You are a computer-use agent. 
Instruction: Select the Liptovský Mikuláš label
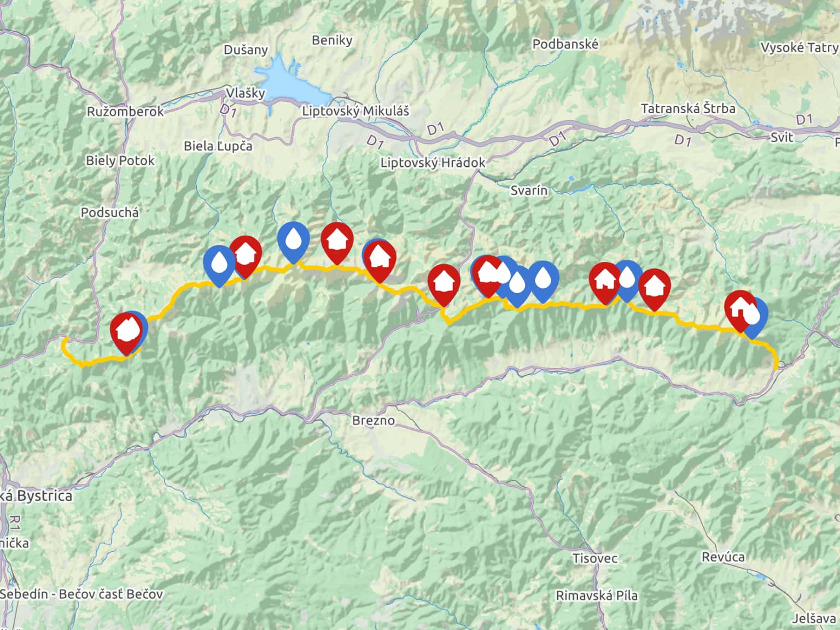click(x=355, y=110)
